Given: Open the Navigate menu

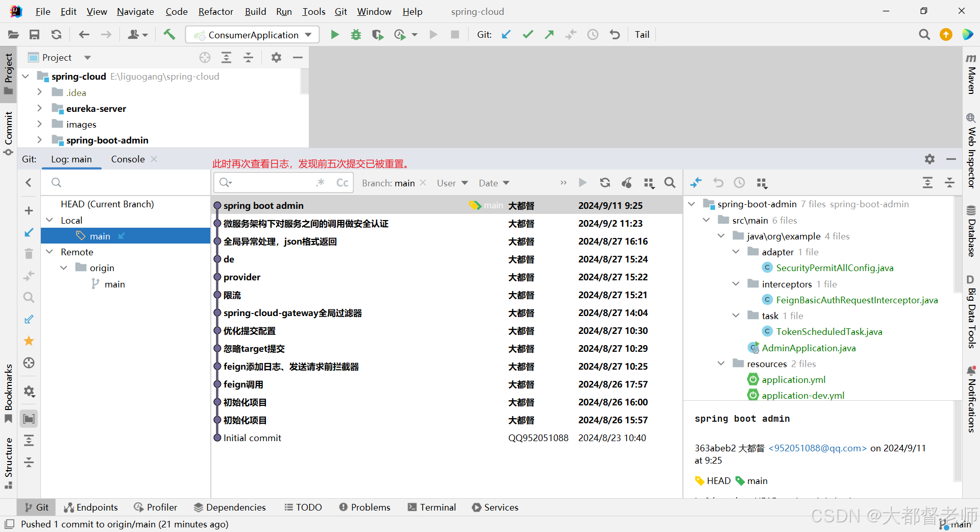Looking at the screenshot, I should pyautogui.click(x=135, y=11).
